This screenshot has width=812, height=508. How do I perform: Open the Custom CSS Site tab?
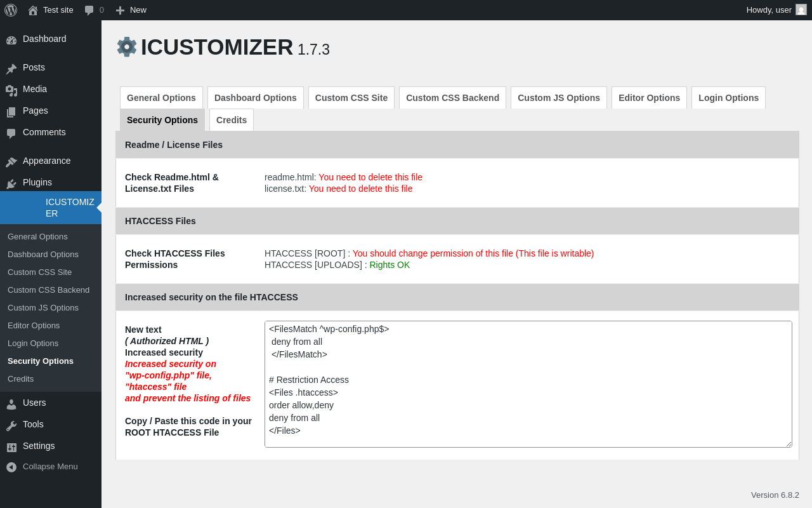[351, 98]
